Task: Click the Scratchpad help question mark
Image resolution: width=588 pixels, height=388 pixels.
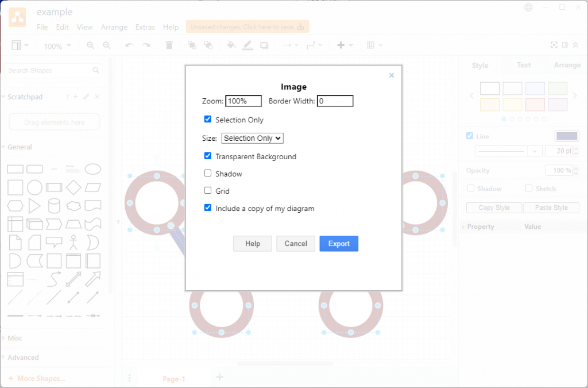Action: click(67, 97)
